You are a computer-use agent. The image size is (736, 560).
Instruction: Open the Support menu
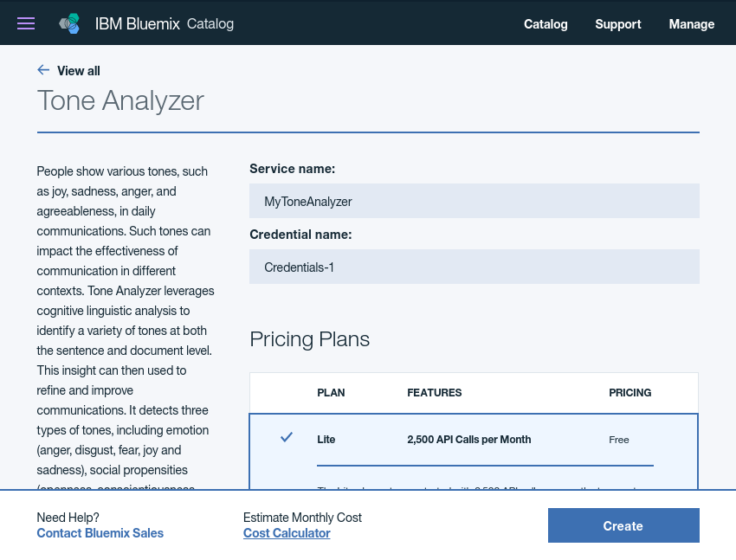pyautogui.click(x=617, y=24)
